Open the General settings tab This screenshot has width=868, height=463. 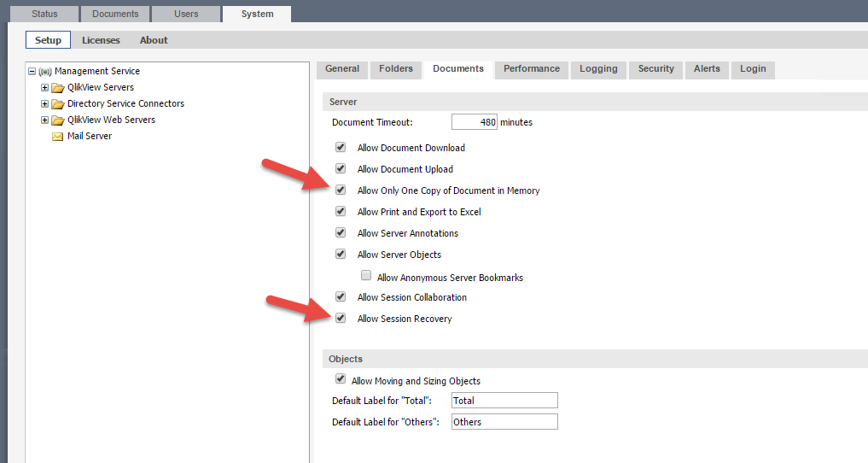pyautogui.click(x=342, y=69)
